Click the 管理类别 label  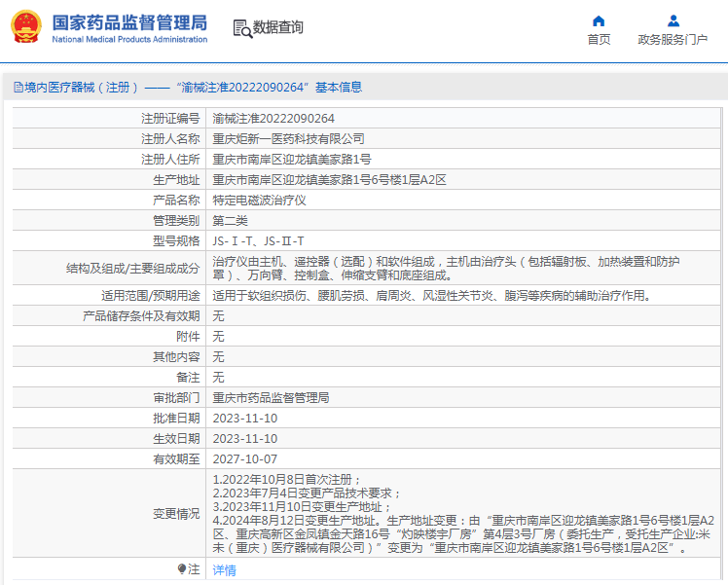click(x=176, y=221)
